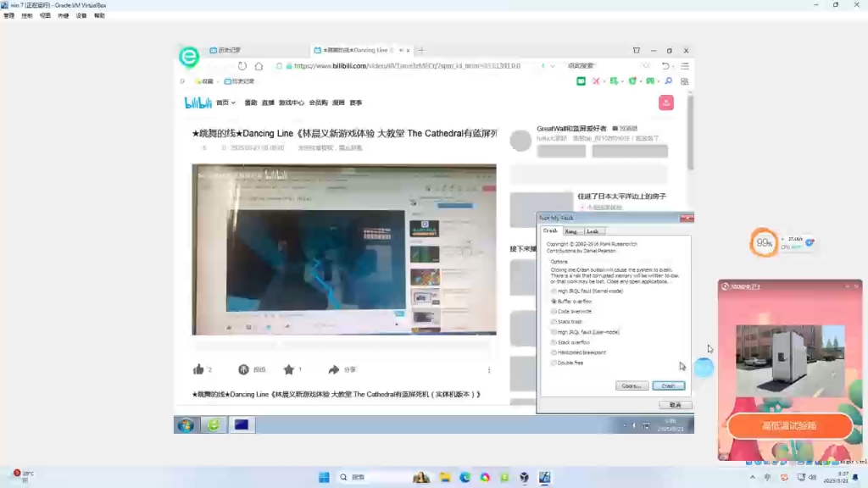Go to the browser home page icon
868x488 pixels.
[259, 66]
